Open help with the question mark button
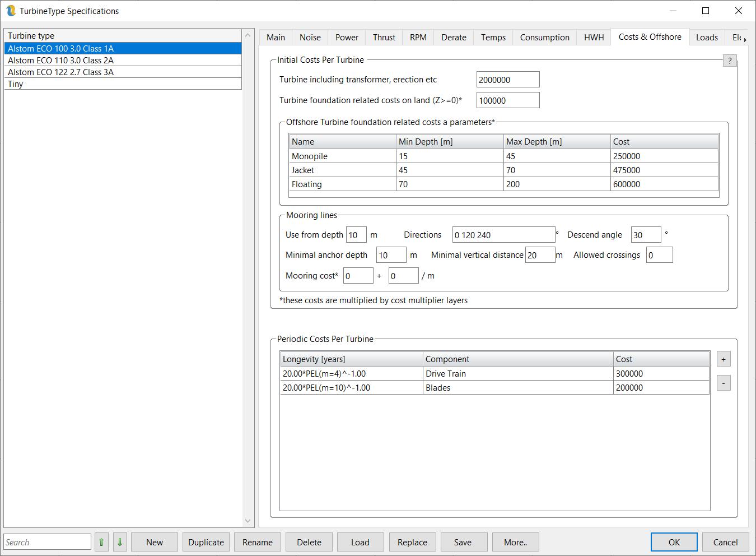The image size is (756, 556). [730, 61]
